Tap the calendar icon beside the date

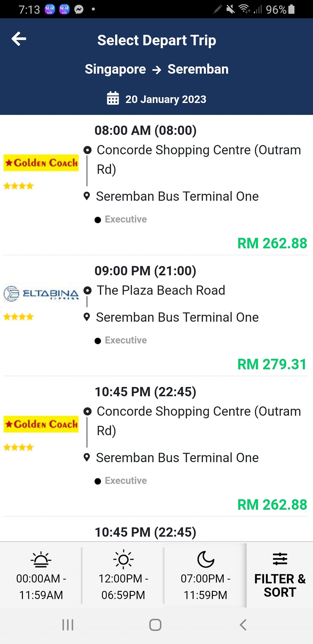coord(113,98)
